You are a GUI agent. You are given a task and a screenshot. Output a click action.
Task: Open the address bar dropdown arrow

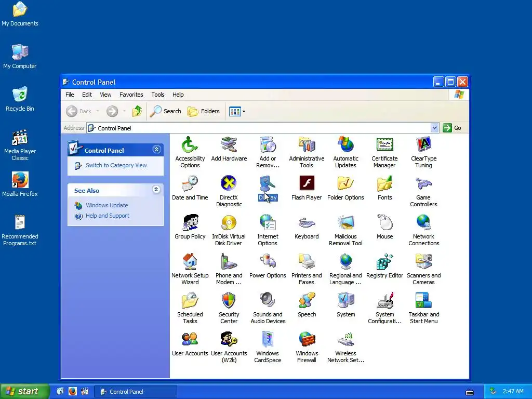coord(434,128)
